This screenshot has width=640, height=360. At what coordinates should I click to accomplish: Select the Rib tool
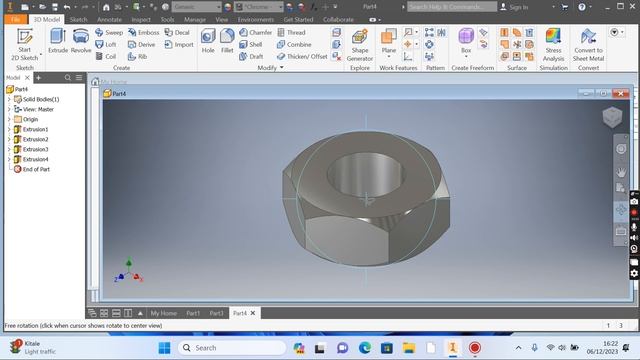point(138,56)
